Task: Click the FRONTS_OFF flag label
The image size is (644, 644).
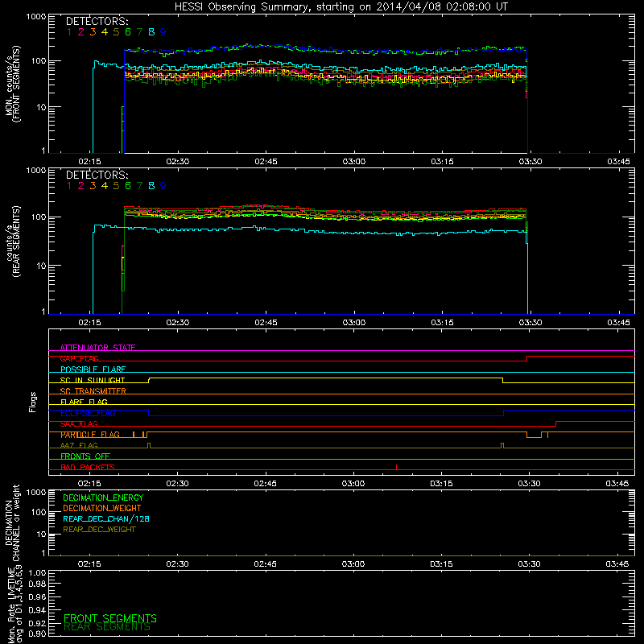Action: tap(85, 456)
